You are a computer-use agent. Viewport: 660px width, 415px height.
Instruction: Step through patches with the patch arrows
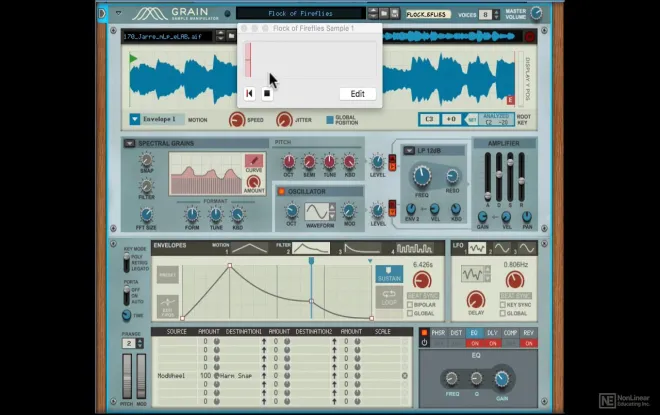point(373,13)
